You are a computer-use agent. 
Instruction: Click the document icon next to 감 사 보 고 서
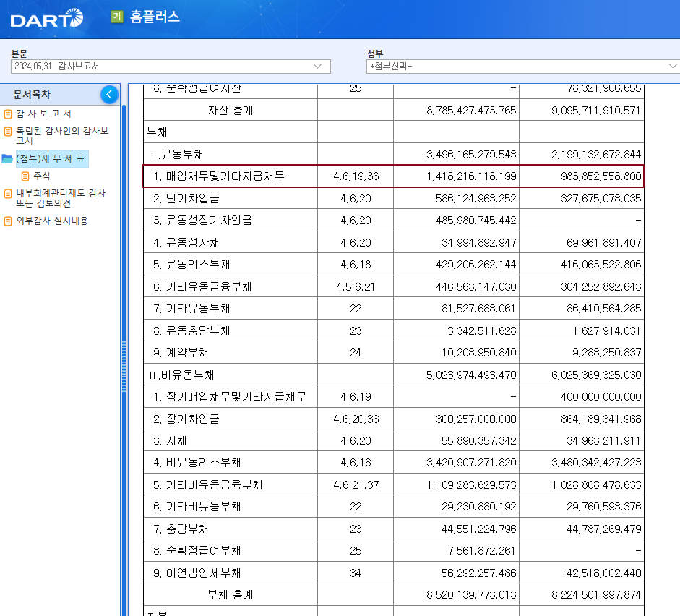8,114
